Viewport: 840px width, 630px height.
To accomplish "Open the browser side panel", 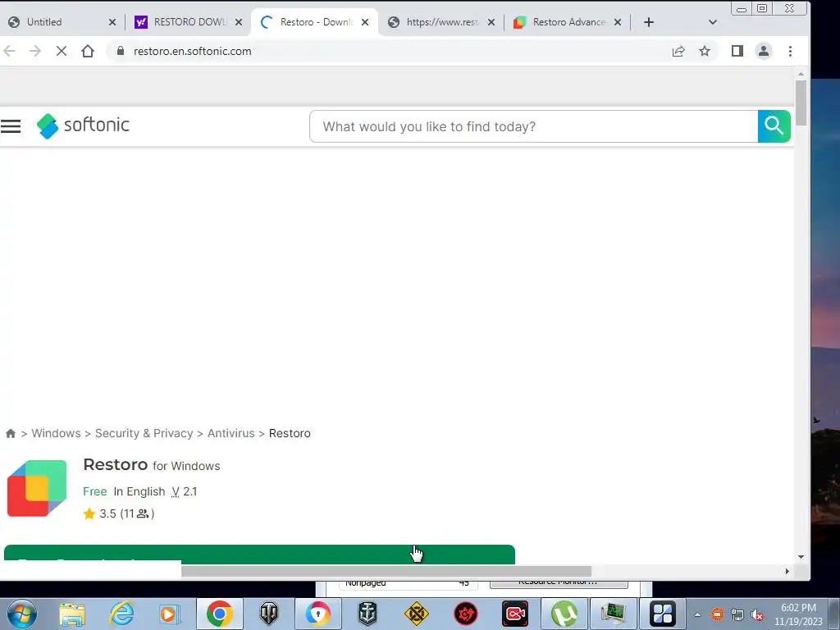I will 737,51.
